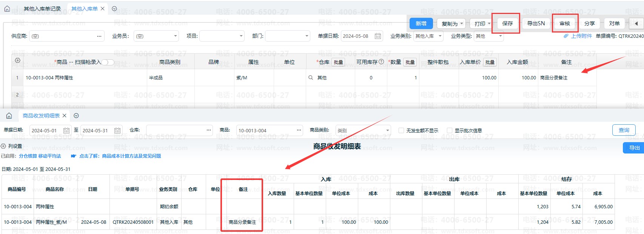
Task: Click the warehouse search magnifier icon
Action: click(x=311, y=77)
